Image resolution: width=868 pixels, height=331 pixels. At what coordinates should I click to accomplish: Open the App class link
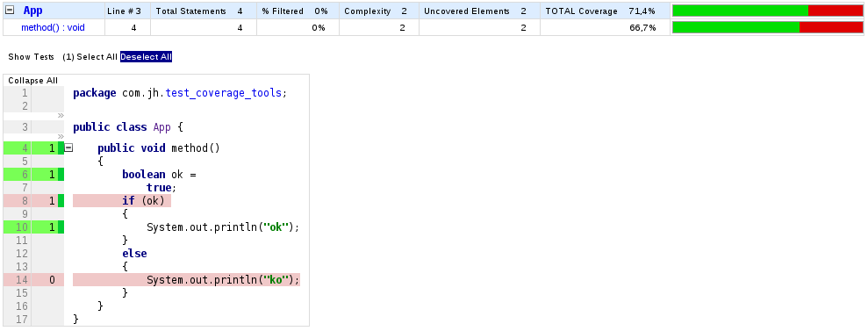click(32, 11)
